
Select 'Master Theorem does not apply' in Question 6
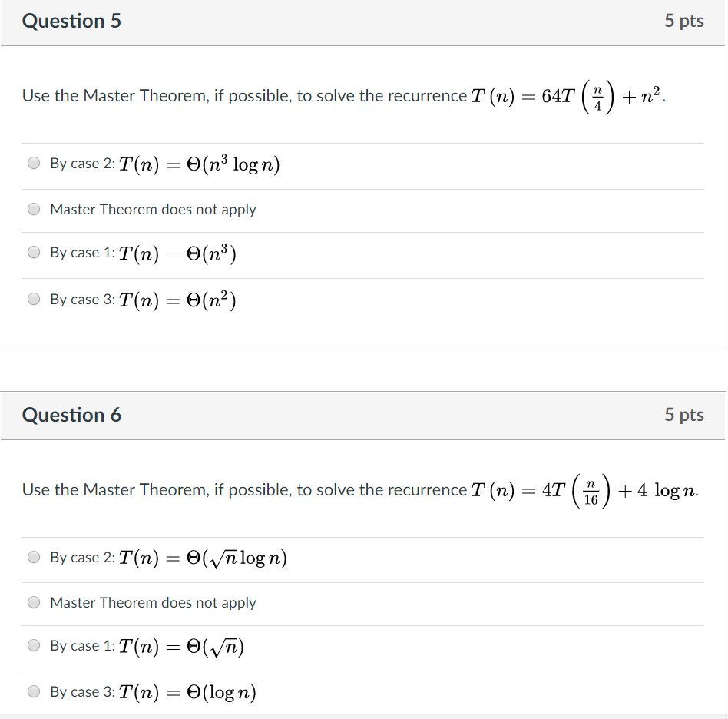tap(34, 602)
